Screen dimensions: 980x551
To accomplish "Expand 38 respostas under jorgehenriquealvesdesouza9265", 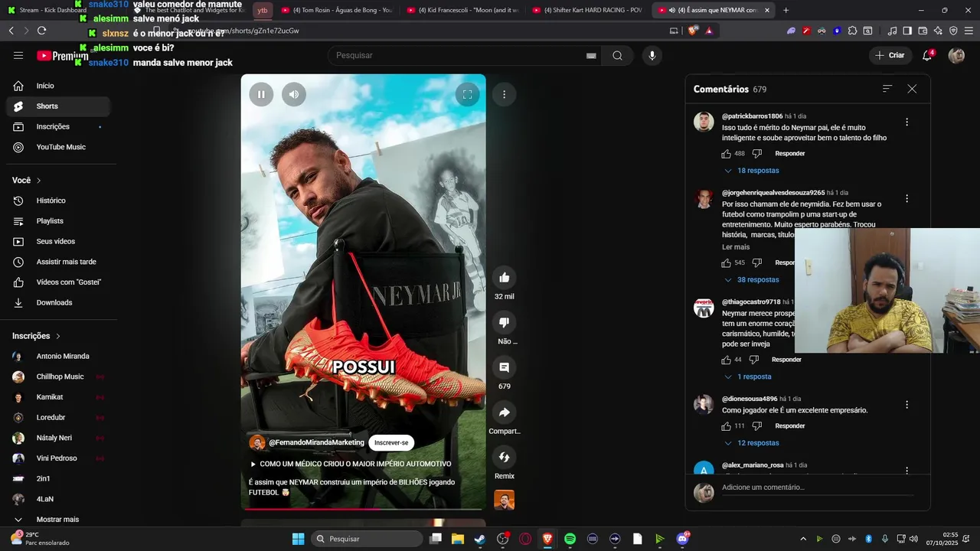I will (x=751, y=280).
